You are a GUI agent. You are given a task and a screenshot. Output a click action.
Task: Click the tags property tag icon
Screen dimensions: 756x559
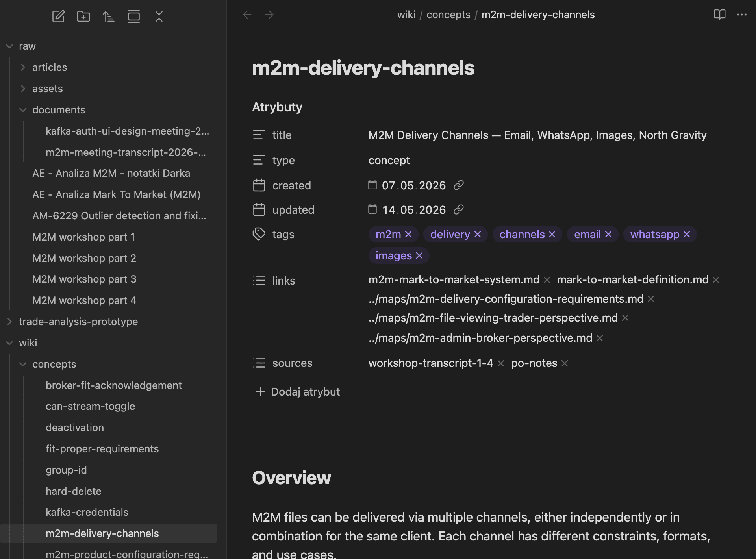[259, 234]
